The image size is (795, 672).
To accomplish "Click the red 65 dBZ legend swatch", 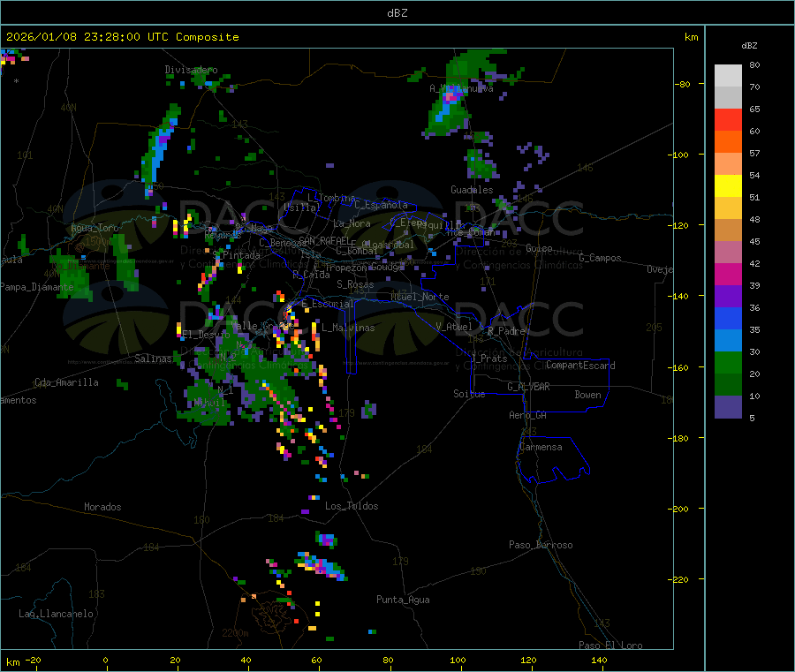I will pos(728,119).
